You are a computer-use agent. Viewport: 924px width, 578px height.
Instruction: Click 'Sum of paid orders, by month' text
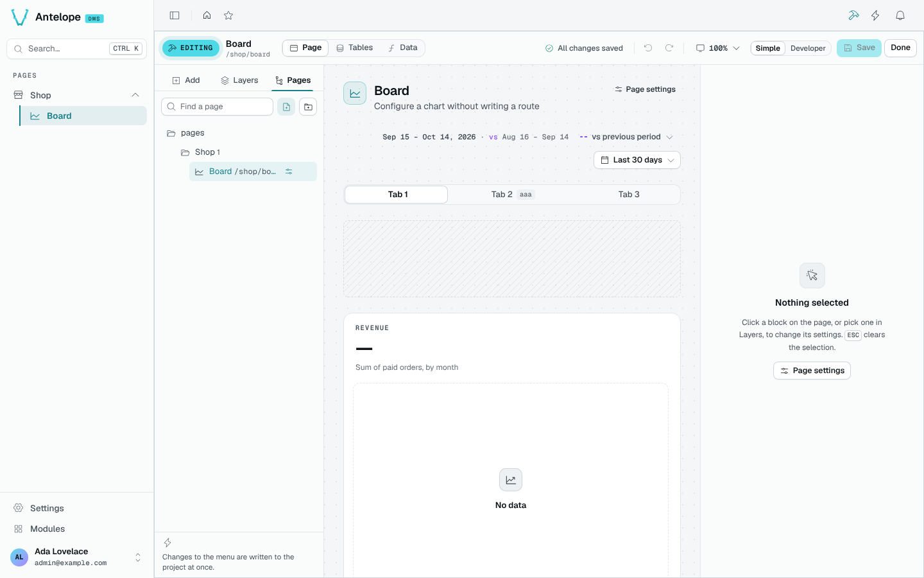(407, 367)
